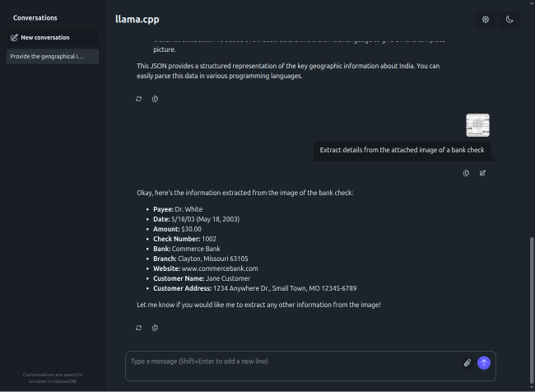Regenerate the India JSON response
Viewport: 535px width, 392px height.
coord(138,99)
